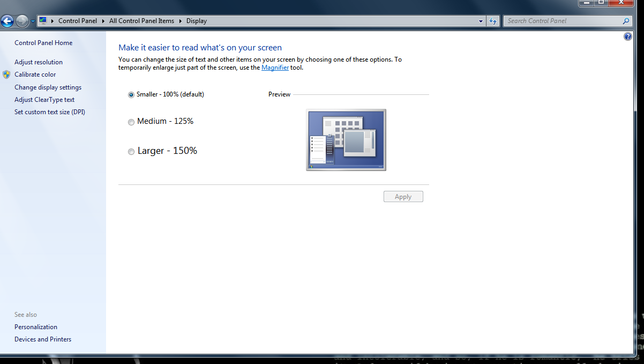Image resolution: width=644 pixels, height=364 pixels.
Task: Click the search magnifier icon
Action: (x=626, y=21)
